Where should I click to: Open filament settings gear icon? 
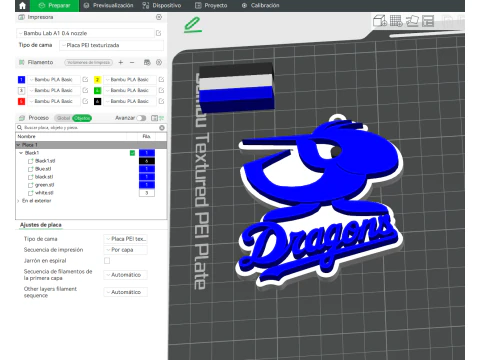[159, 62]
